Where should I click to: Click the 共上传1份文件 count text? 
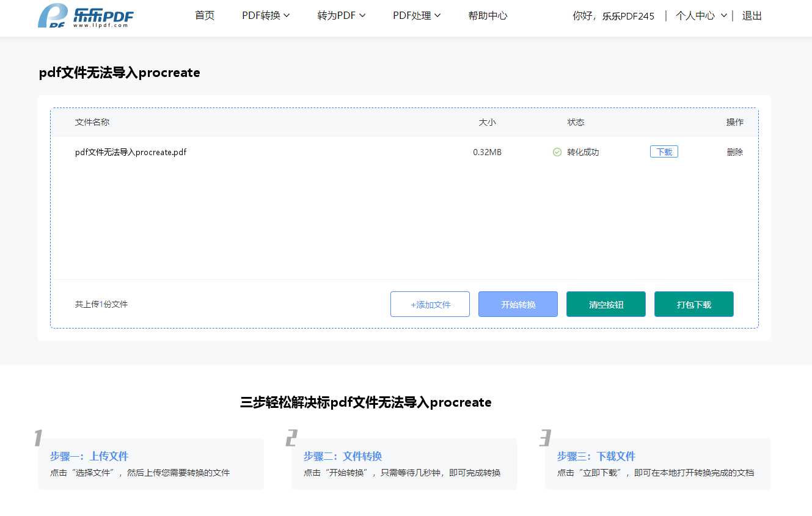pyautogui.click(x=101, y=304)
